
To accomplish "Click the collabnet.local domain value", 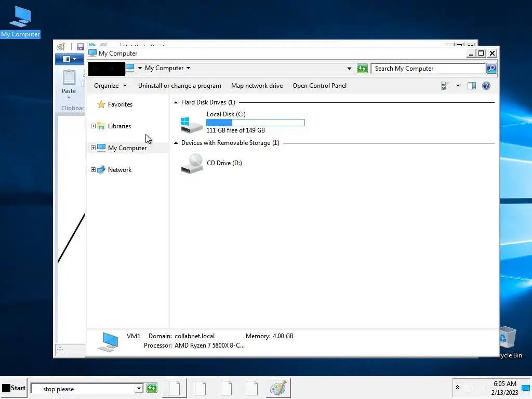I will point(194,336).
